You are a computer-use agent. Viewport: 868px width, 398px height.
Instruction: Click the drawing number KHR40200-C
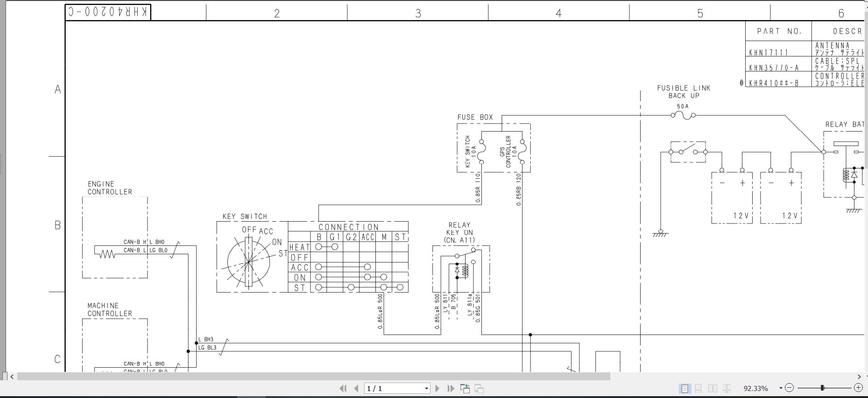click(108, 12)
